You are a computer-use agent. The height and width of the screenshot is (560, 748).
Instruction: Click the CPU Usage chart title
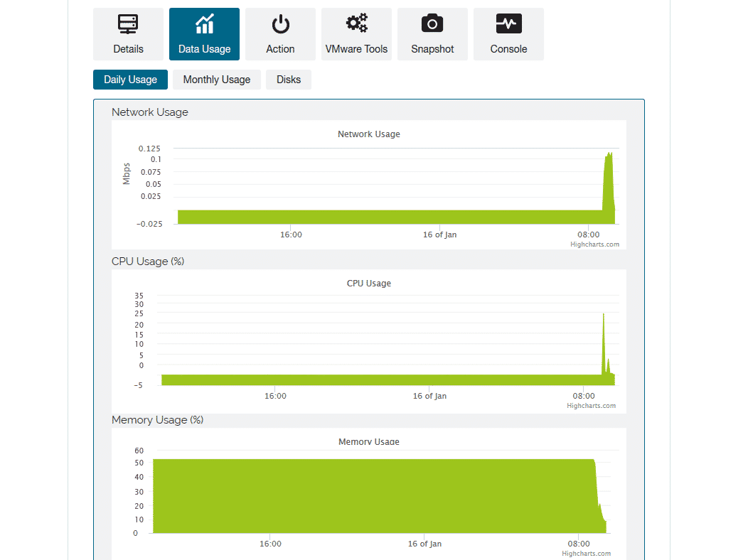coord(368,284)
